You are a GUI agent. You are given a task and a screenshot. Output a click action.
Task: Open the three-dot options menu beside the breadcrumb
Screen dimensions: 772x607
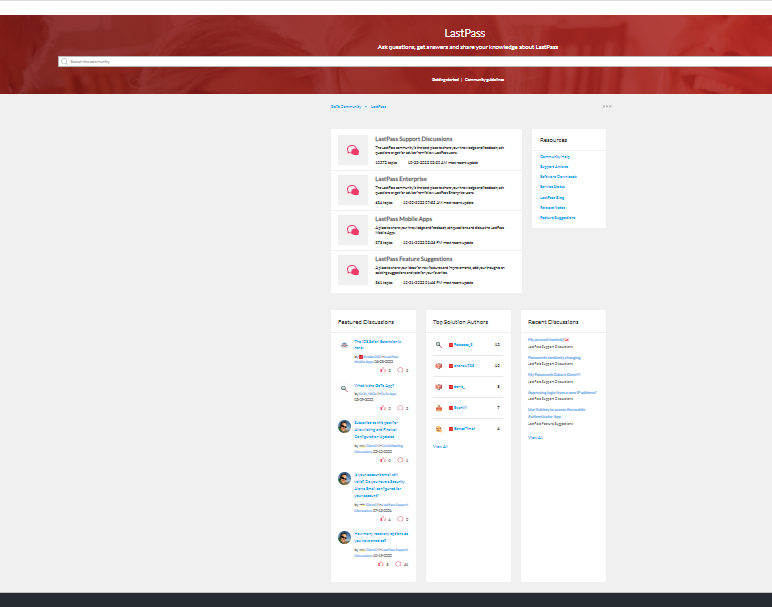click(607, 106)
